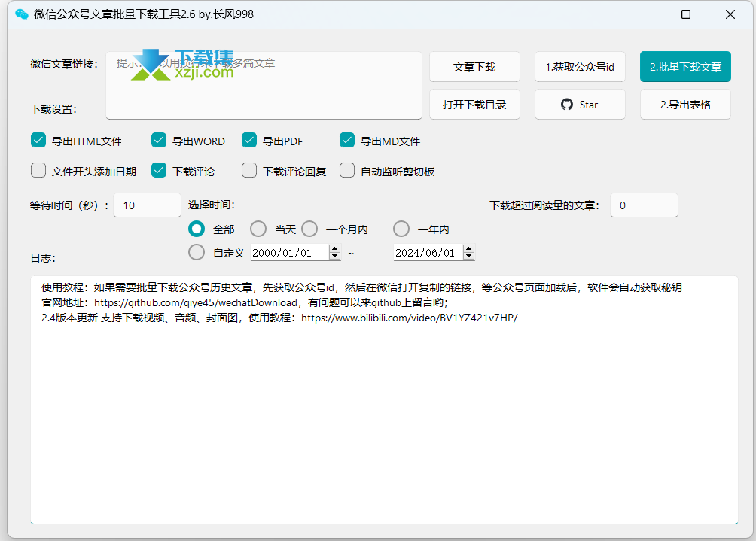Click the 文章下载 button
This screenshot has width=756, height=541.
point(474,66)
